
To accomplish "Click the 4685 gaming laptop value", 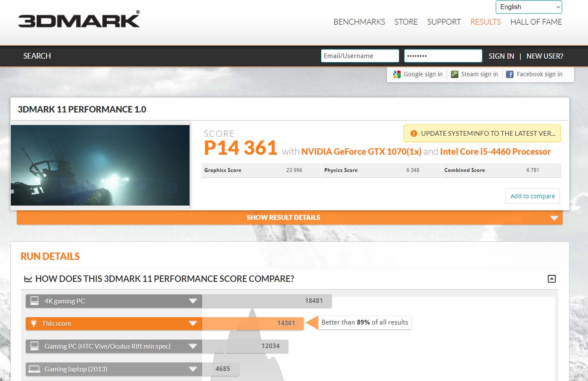I will click(x=223, y=369).
